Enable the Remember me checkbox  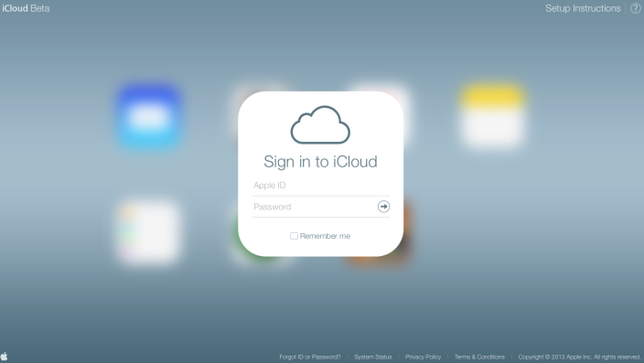(x=294, y=236)
